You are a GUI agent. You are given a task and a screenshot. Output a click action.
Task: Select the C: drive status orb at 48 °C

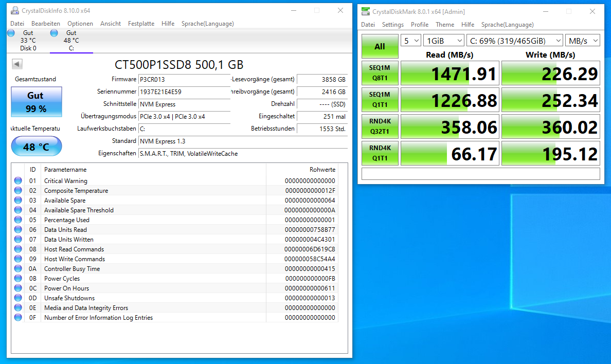(x=54, y=33)
